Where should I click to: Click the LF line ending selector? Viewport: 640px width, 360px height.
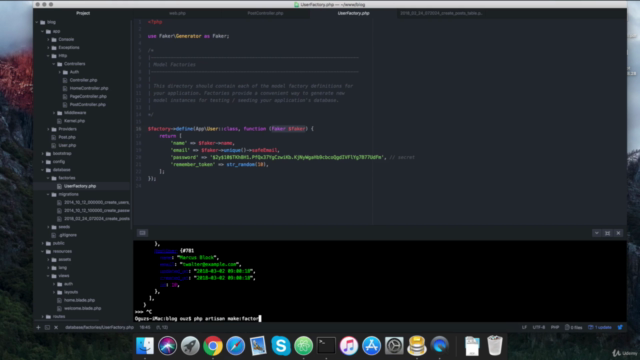tap(524, 327)
